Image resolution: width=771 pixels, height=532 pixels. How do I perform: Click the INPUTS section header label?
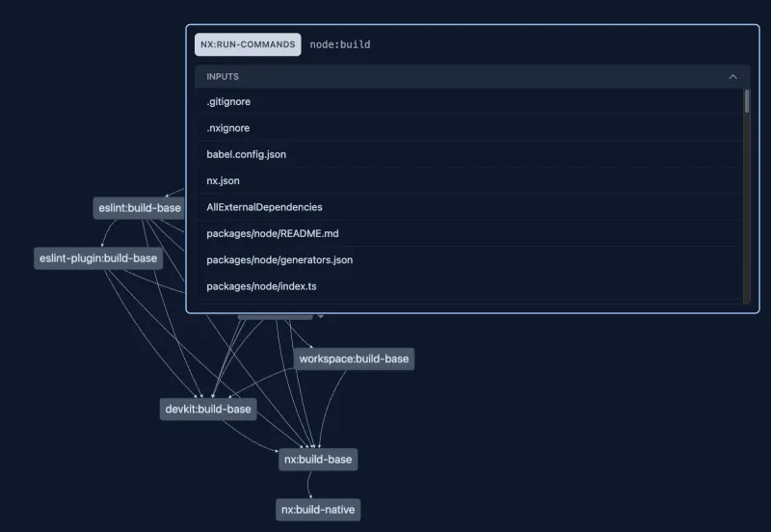pyautogui.click(x=223, y=77)
